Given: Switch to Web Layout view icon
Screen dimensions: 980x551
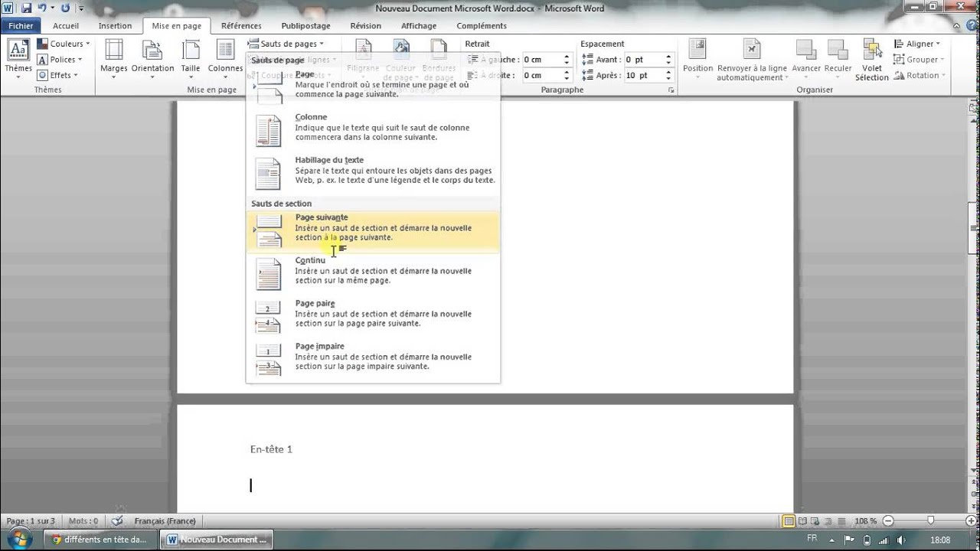Looking at the screenshot, I should pos(815,521).
